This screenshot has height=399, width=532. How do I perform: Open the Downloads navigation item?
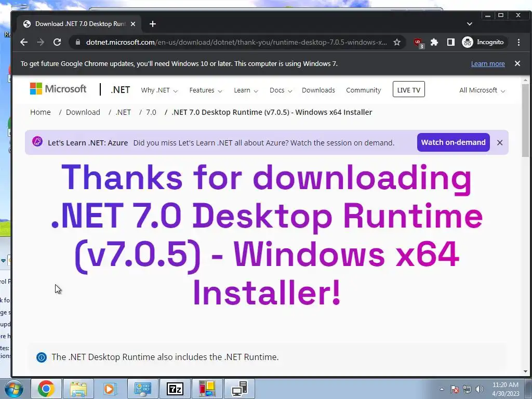(318, 90)
